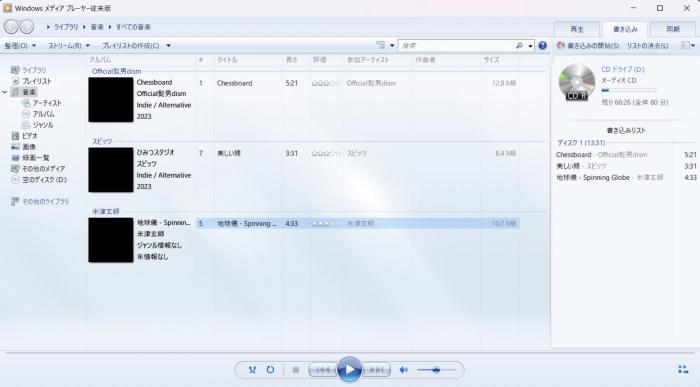Open アルバム under music
The image size is (700, 387).
[38, 114]
